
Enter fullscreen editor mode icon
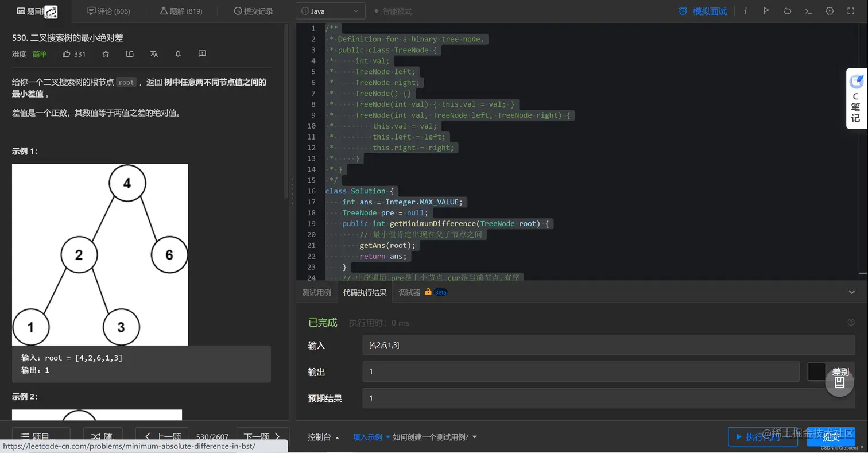coord(851,11)
